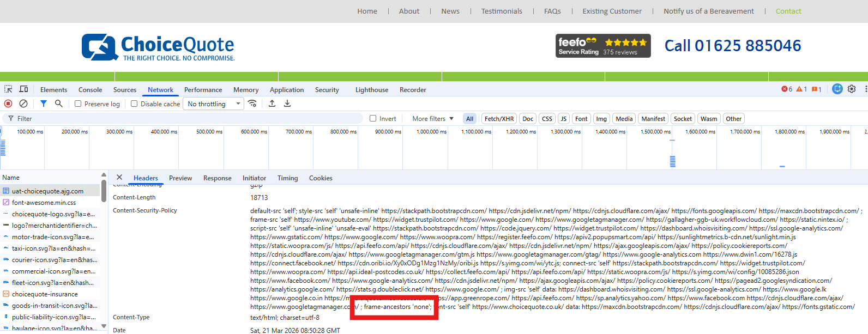Open the FAQs link
Image resolution: width=868 pixels, height=334 pixels.
pyautogui.click(x=552, y=11)
